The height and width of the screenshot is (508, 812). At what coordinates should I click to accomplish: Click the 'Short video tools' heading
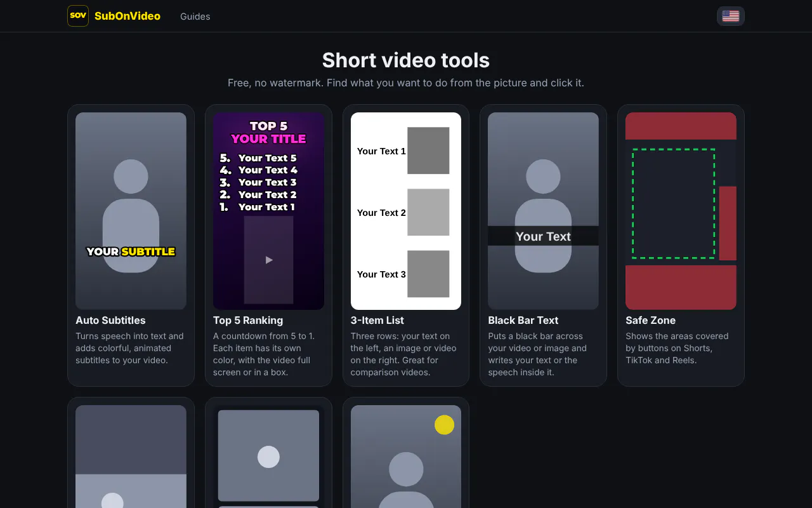(406, 60)
